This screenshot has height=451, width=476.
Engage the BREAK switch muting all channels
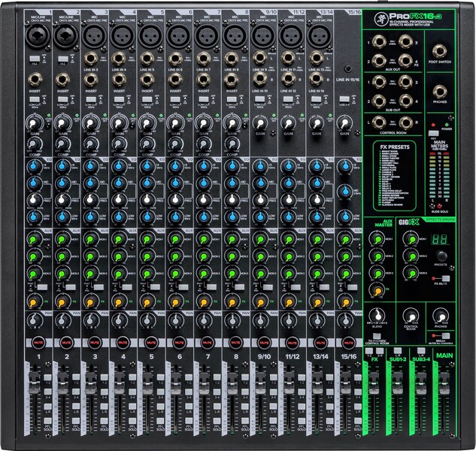pyautogui.click(x=445, y=335)
